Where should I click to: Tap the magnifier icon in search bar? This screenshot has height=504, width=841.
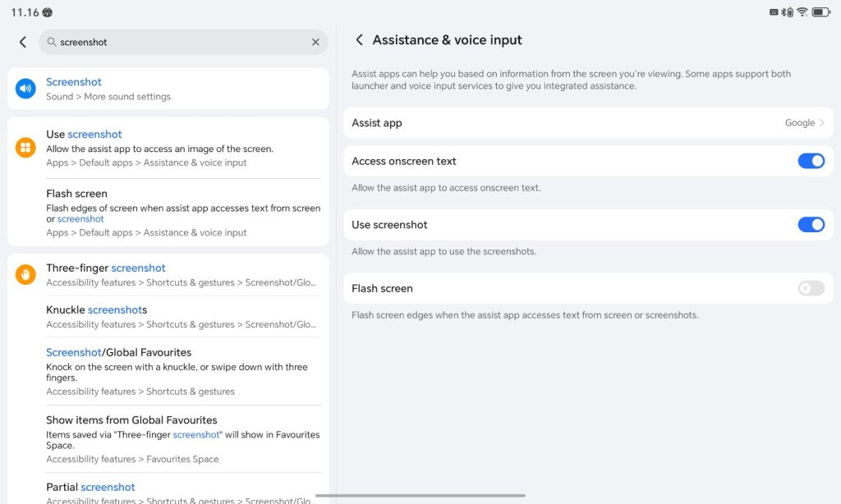point(52,42)
